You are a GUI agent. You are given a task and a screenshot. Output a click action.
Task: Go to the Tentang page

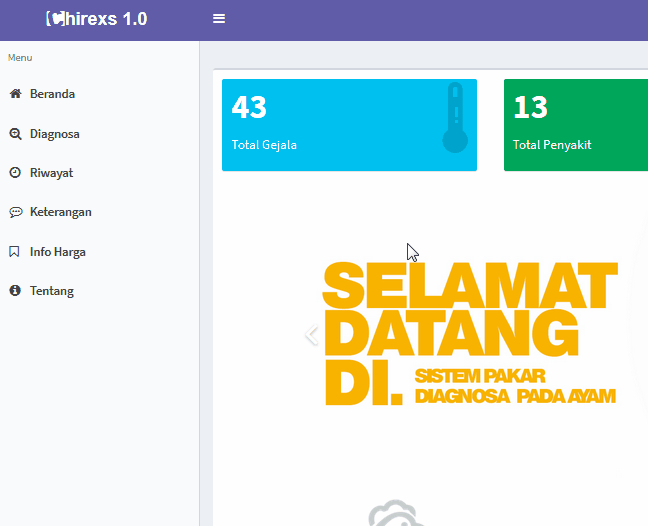click(51, 291)
